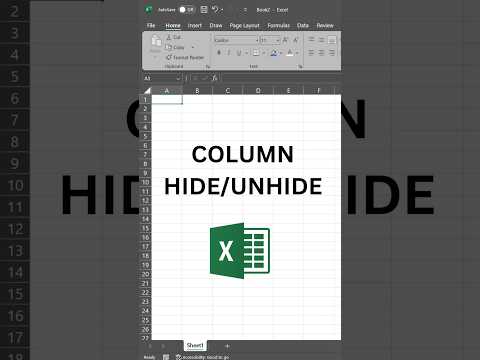Click the Align Right icon

tap(332, 53)
